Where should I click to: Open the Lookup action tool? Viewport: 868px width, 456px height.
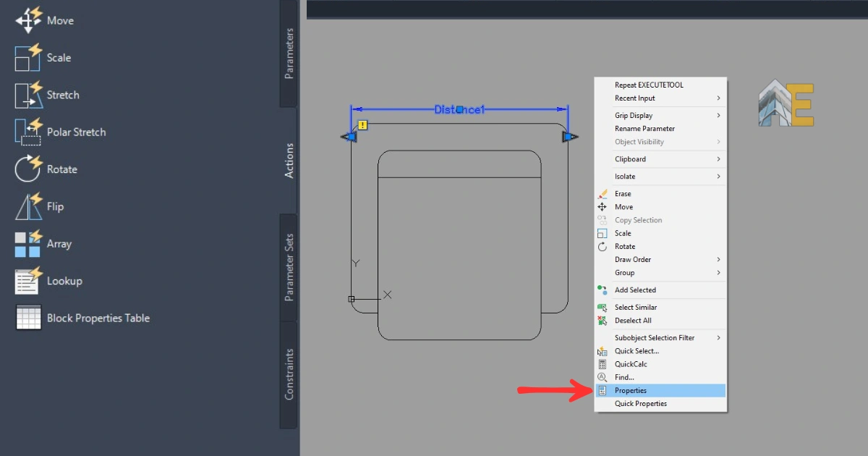click(29, 281)
